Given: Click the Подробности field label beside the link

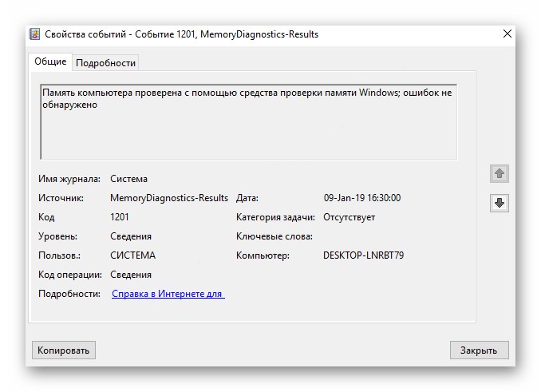Looking at the screenshot, I should pyautogui.click(x=69, y=294).
